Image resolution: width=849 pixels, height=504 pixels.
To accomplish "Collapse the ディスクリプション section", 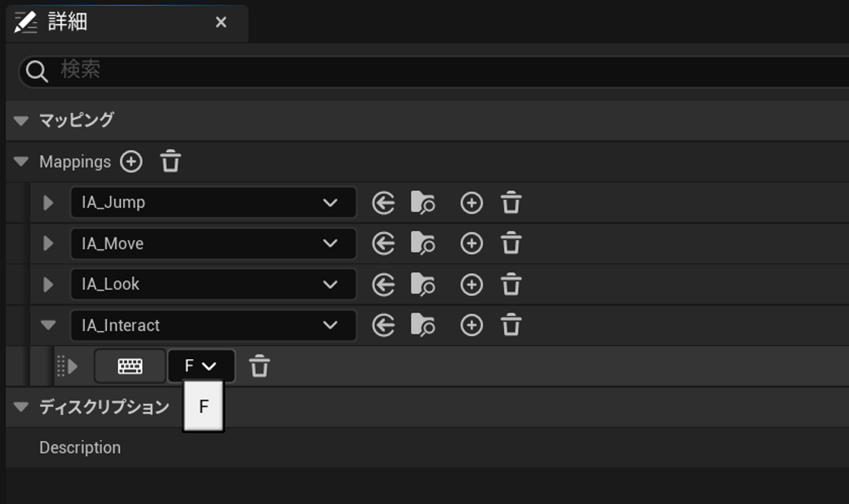I will [x=21, y=407].
